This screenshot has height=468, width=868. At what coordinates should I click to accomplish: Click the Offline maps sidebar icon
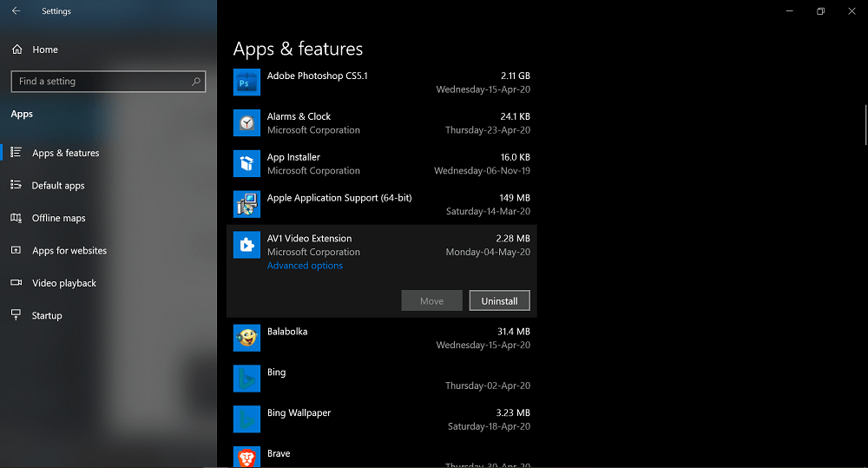[x=16, y=218]
